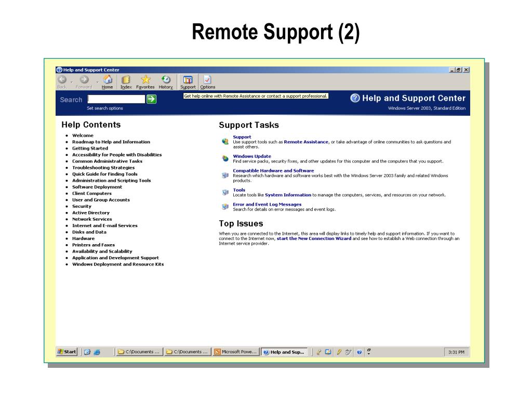Open Roadmap to Help and Information
Viewport: 532px width, 399px height.
[x=111, y=142]
